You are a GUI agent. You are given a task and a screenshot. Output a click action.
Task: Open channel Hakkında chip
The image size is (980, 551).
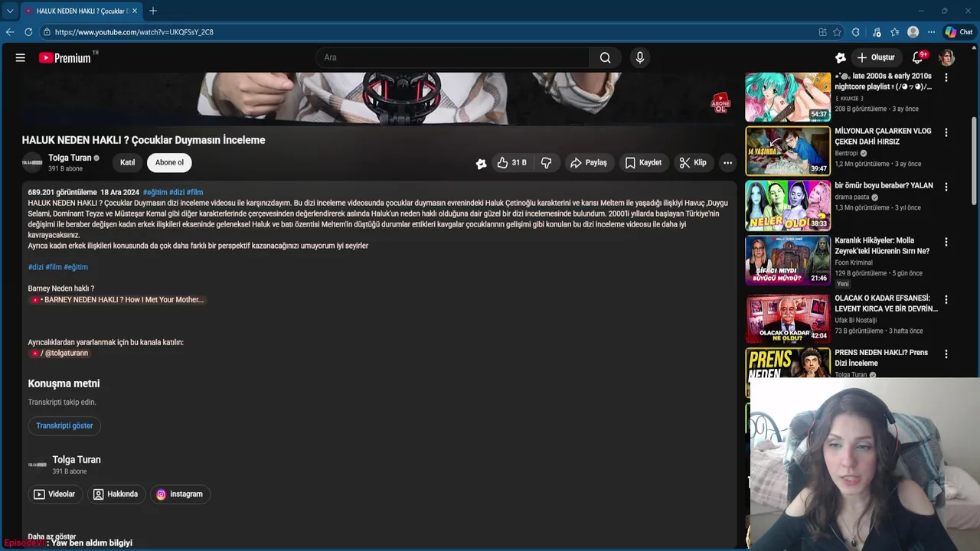coord(116,494)
